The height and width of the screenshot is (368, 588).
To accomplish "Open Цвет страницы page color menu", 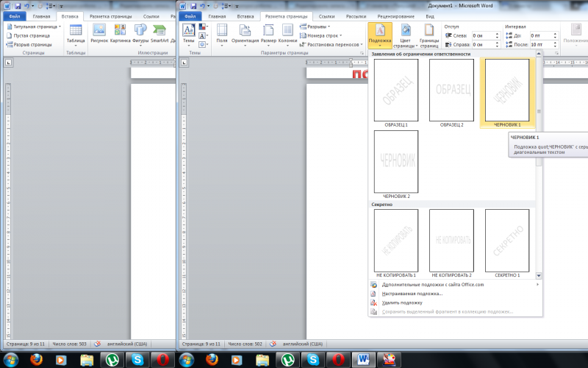I will click(405, 35).
